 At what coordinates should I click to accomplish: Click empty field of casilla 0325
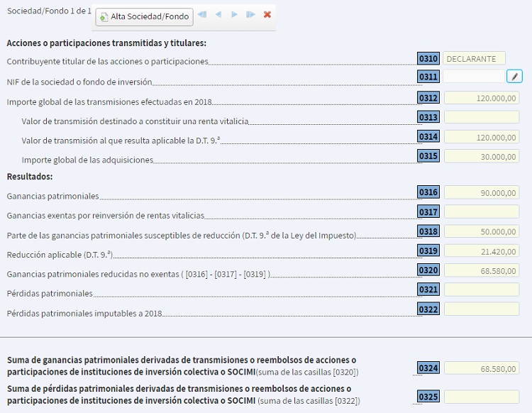[x=482, y=397]
